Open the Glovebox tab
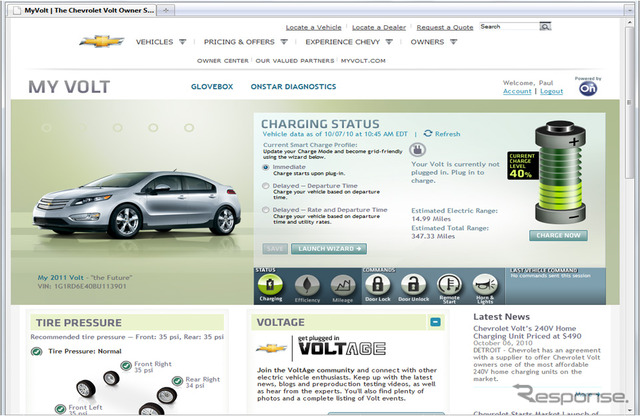Screen dimensions: 640x416 coord(212,87)
